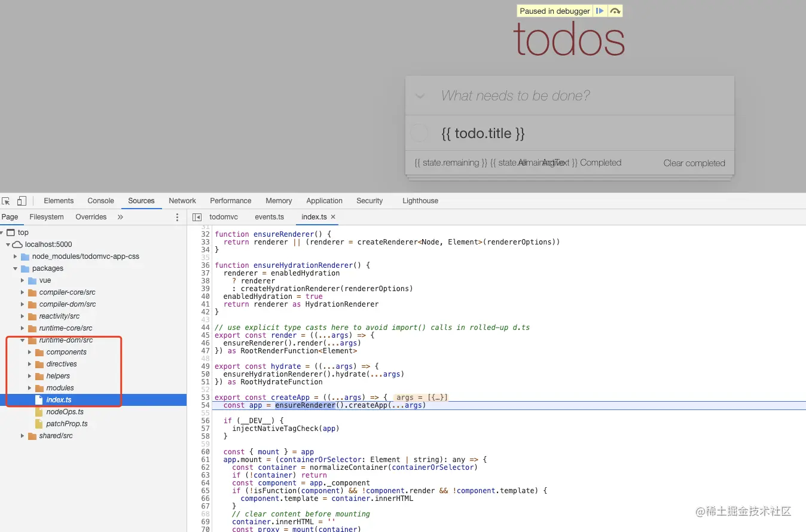Click the args = [{…}] inline value
The image size is (806, 532).
(422, 398)
